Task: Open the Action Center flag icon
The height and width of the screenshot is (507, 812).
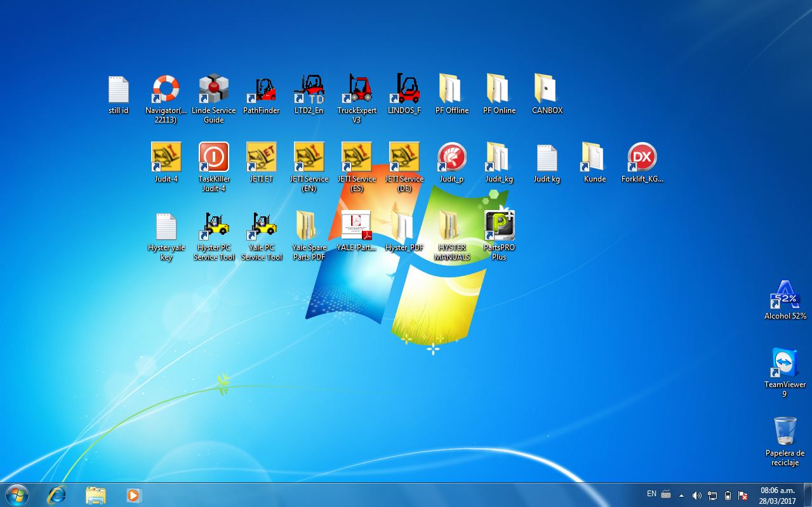Action: [743, 496]
